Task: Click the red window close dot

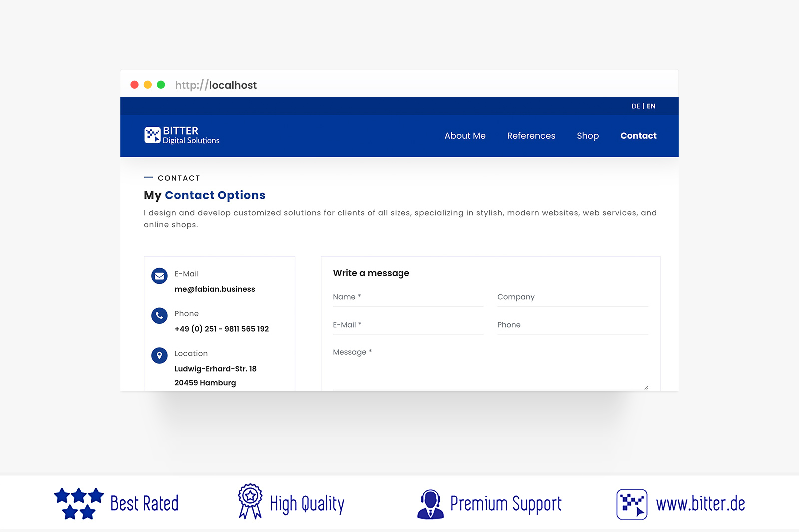Action: [x=134, y=85]
